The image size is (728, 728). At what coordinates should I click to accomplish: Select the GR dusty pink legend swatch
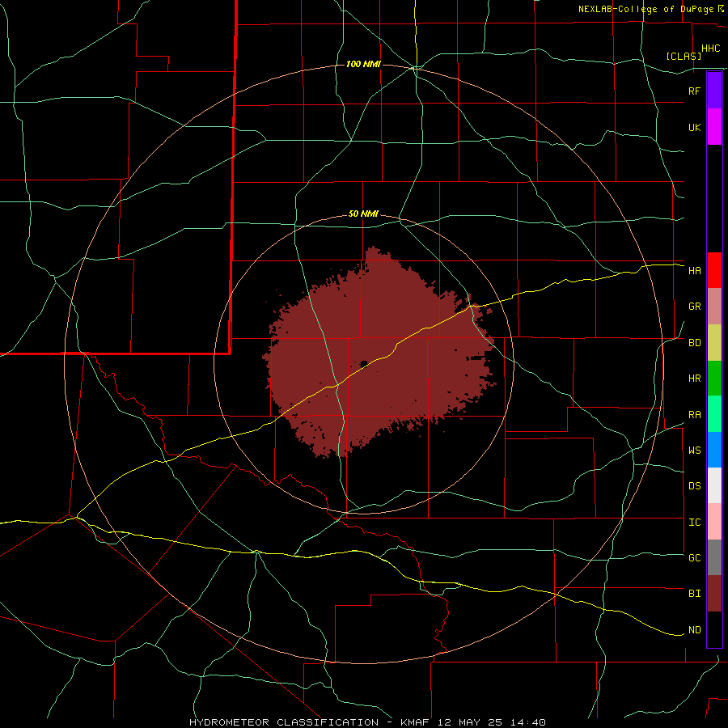click(714, 307)
